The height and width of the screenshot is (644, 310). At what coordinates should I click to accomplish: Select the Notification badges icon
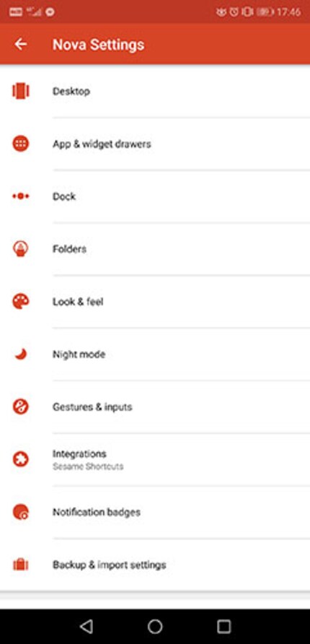click(x=20, y=512)
